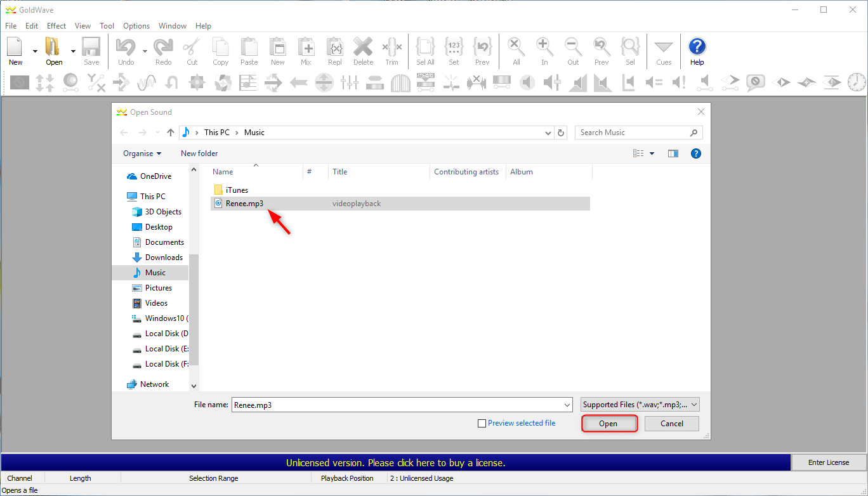Screen dimensions: 868x496
Task: Open the Window menu
Action: (173, 26)
